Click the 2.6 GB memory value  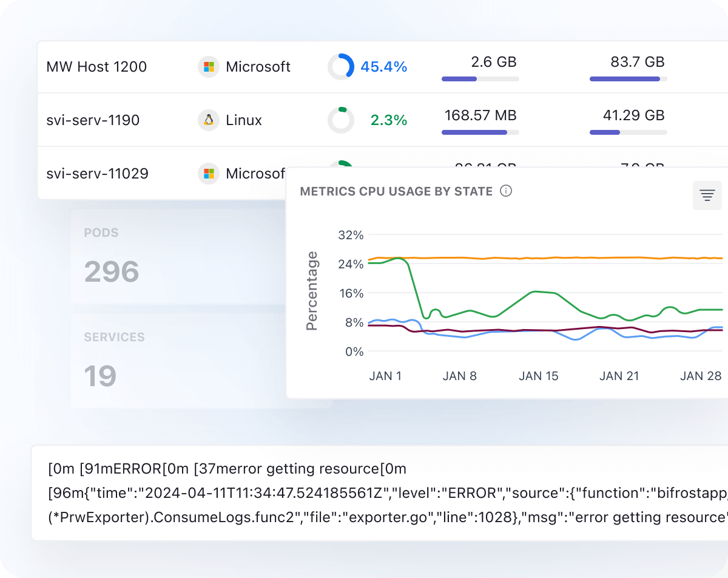[494, 62]
